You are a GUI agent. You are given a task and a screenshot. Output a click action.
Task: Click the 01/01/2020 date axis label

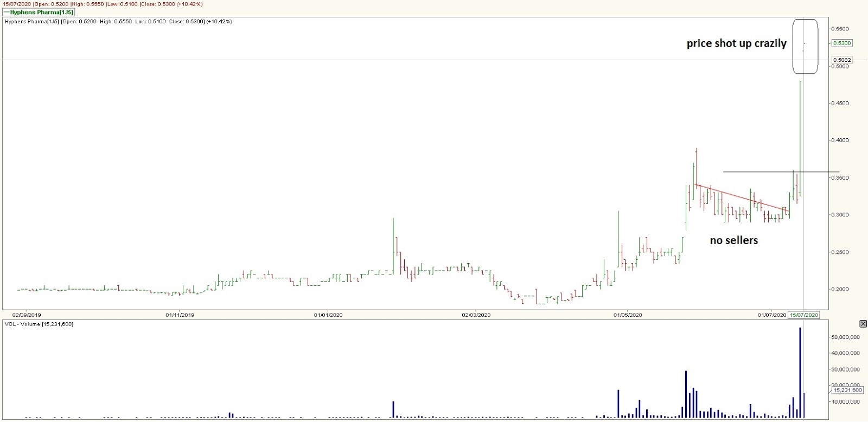(x=328, y=315)
